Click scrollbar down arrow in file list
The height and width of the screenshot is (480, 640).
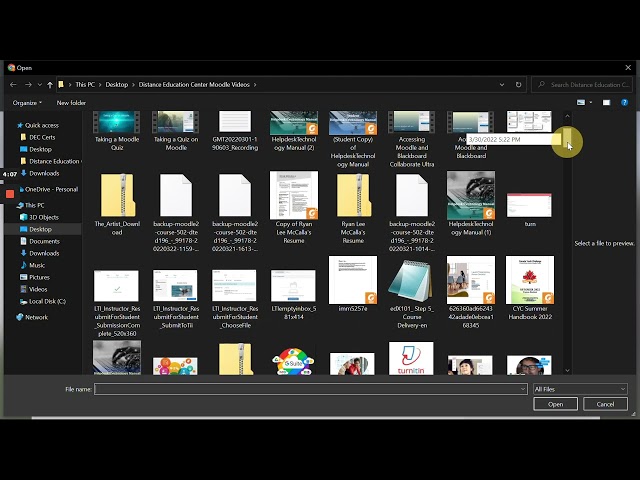pos(567,371)
